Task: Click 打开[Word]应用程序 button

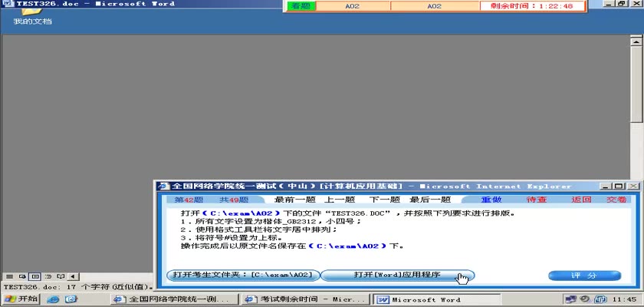Action: (397, 275)
